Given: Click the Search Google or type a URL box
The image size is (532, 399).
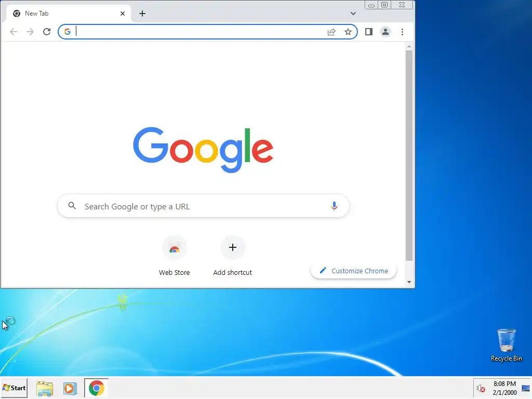Looking at the screenshot, I should pos(204,206).
